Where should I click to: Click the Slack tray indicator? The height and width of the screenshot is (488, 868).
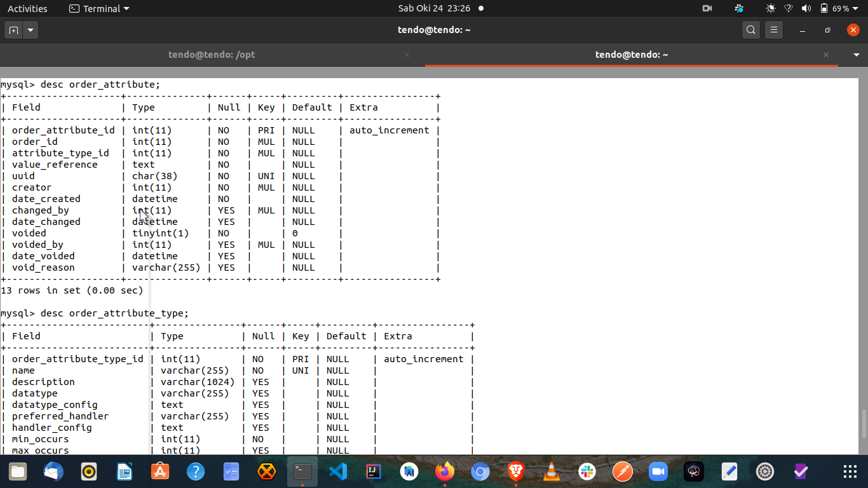(x=738, y=9)
